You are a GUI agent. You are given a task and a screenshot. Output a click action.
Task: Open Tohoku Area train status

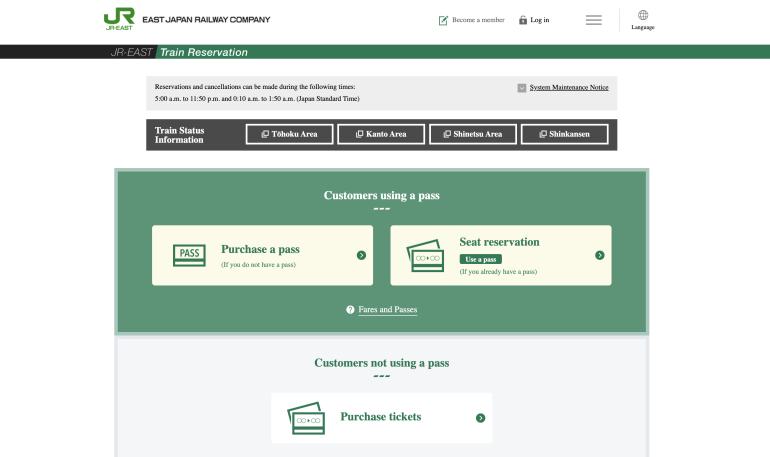point(288,134)
